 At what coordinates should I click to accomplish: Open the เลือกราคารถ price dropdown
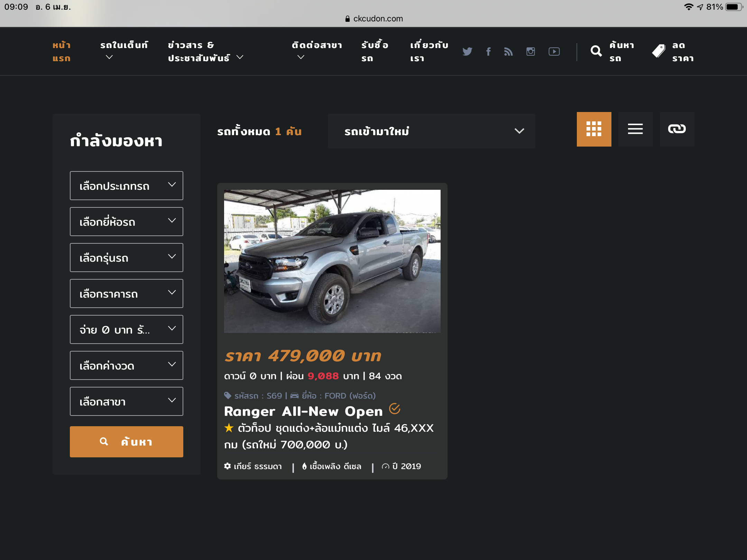coord(127,293)
